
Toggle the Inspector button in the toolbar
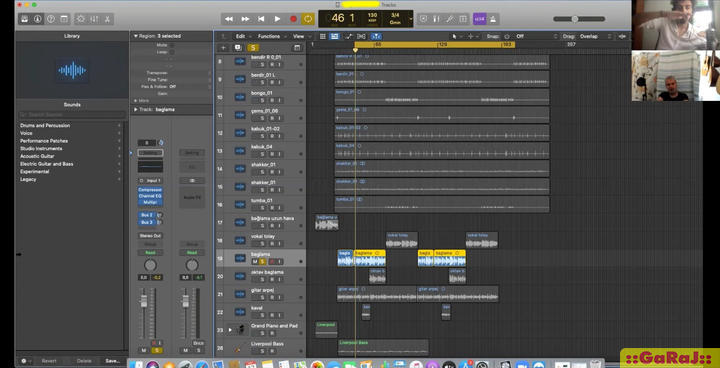click(38, 19)
